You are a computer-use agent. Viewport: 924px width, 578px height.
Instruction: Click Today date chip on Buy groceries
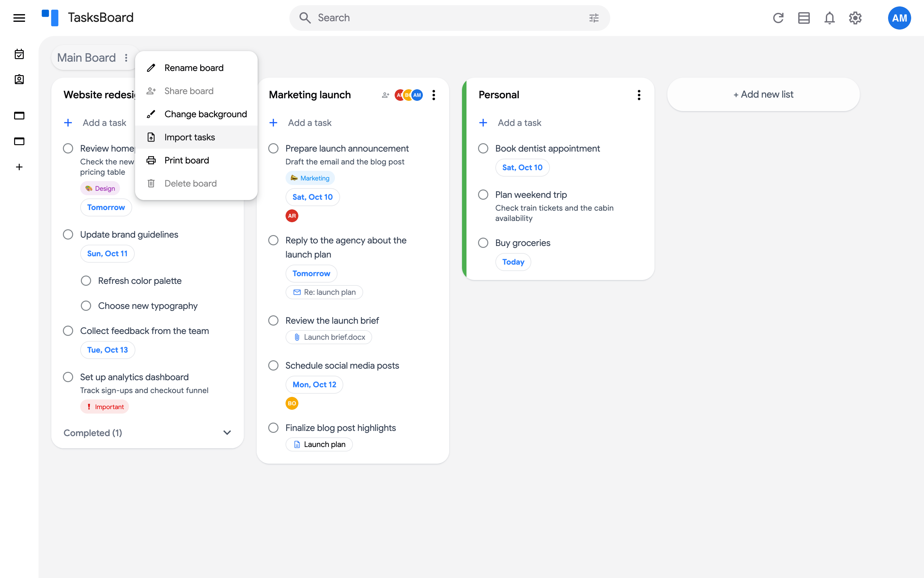[513, 262]
